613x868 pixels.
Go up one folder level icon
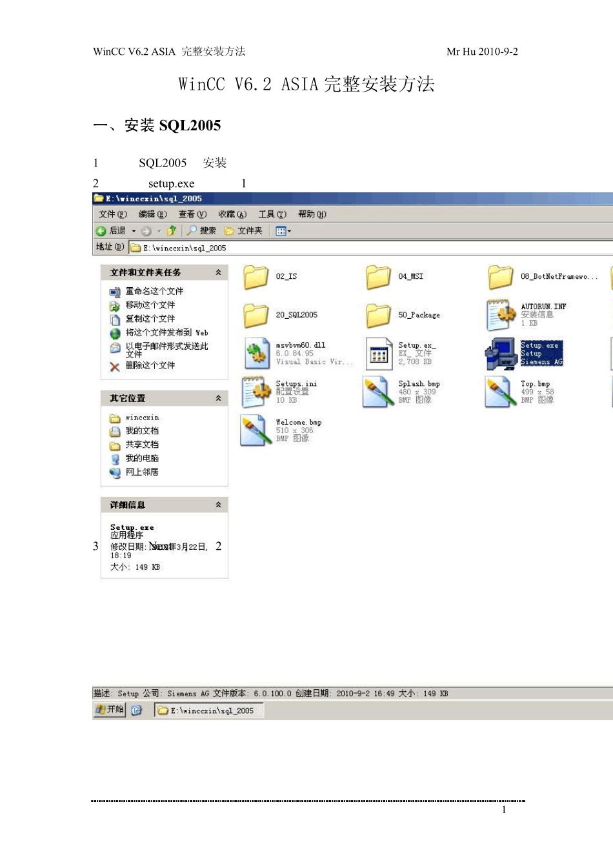click(x=172, y=231)
